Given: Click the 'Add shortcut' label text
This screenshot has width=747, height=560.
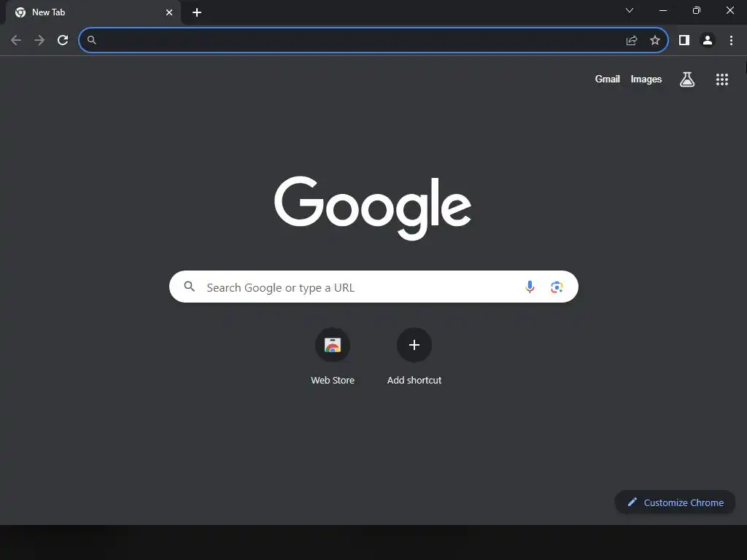Looking at the screenshot, I should [x=414, y=380].
